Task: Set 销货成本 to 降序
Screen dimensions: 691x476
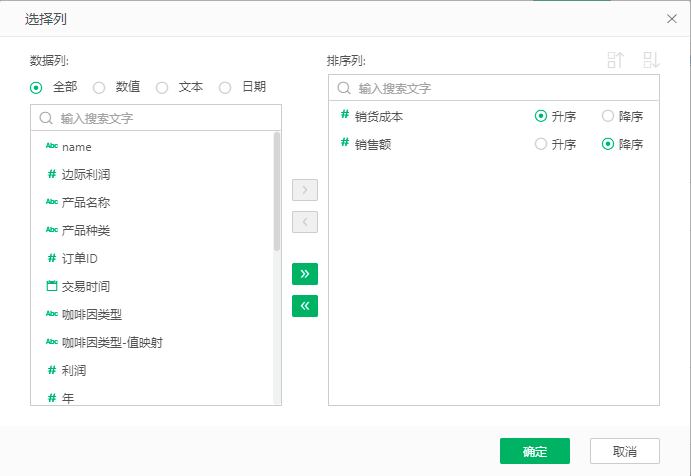Action: 608,116
